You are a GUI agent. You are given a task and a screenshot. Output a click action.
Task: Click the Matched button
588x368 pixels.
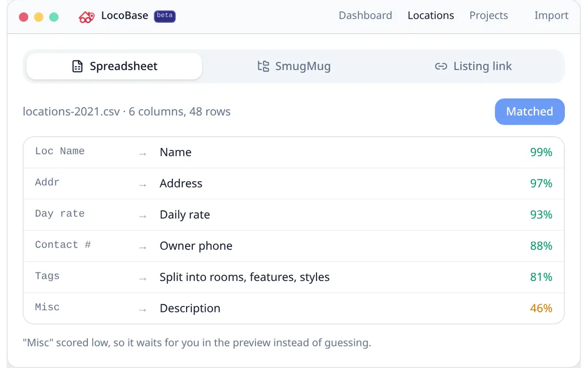[x=530, y=112]
